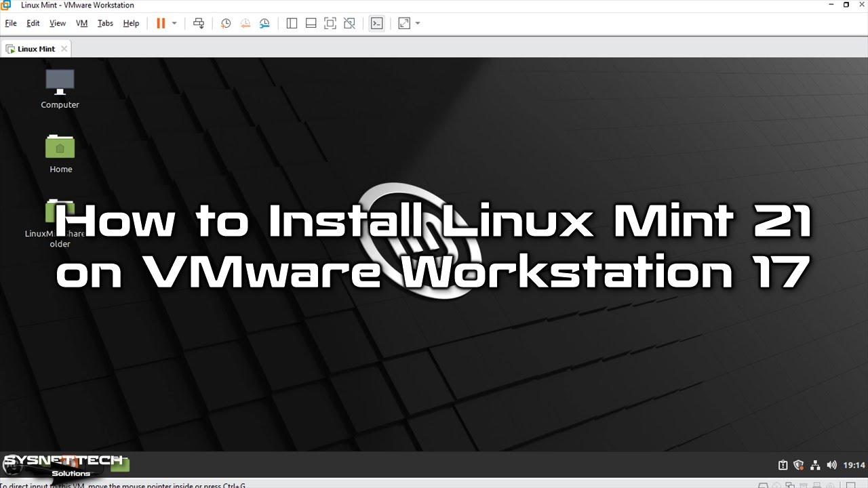Click the VMware Workstation title bar icon
Screen dimensions: 868x488
click(x=6, y=5)
